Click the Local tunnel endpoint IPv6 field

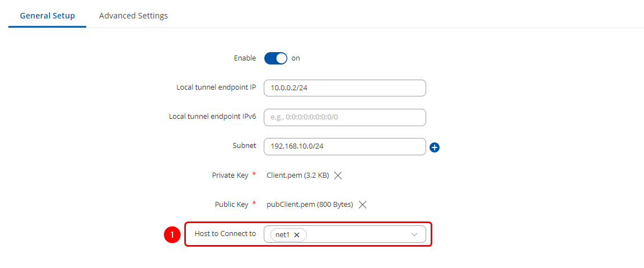[344, 117]
